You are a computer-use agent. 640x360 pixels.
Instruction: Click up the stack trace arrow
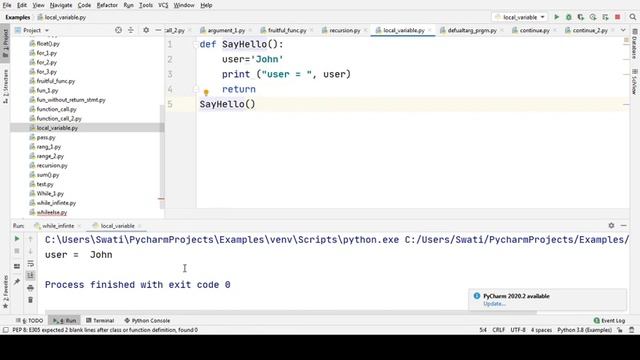tap(30, 239)
